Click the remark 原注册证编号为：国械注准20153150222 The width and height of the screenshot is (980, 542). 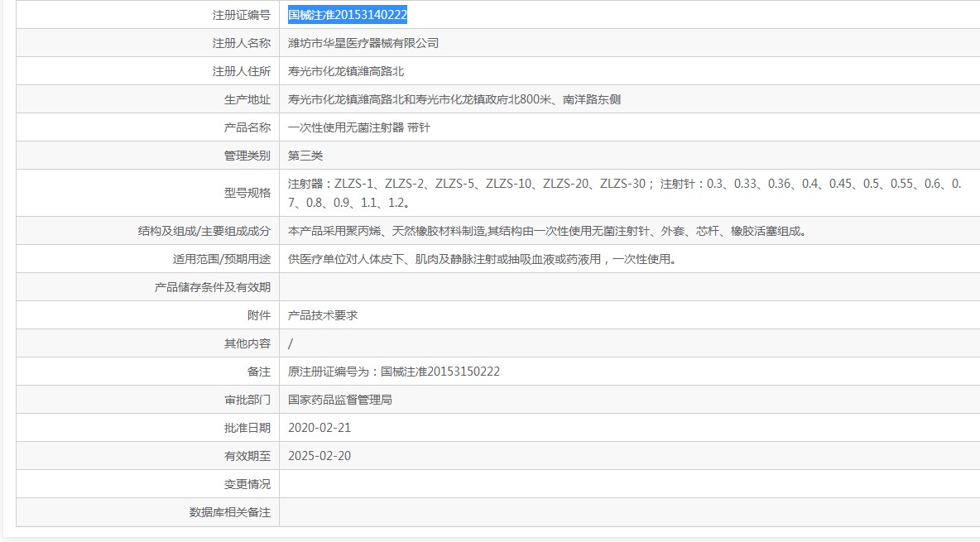394,372
